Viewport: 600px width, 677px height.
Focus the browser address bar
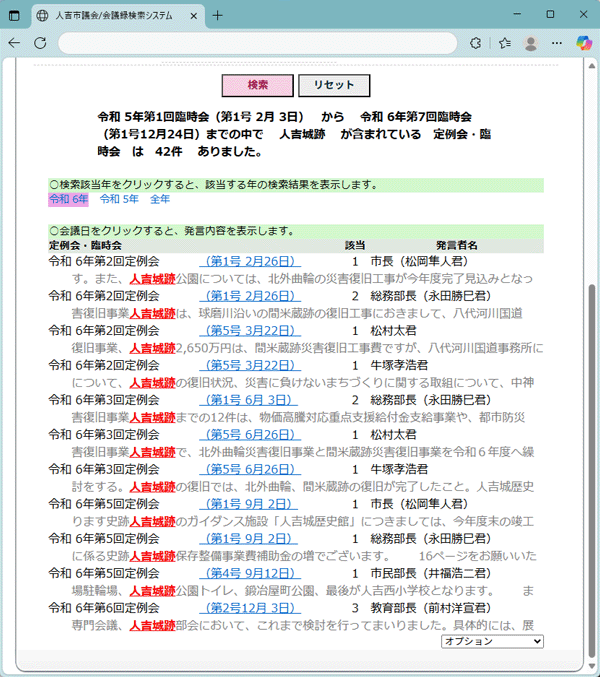257,43
